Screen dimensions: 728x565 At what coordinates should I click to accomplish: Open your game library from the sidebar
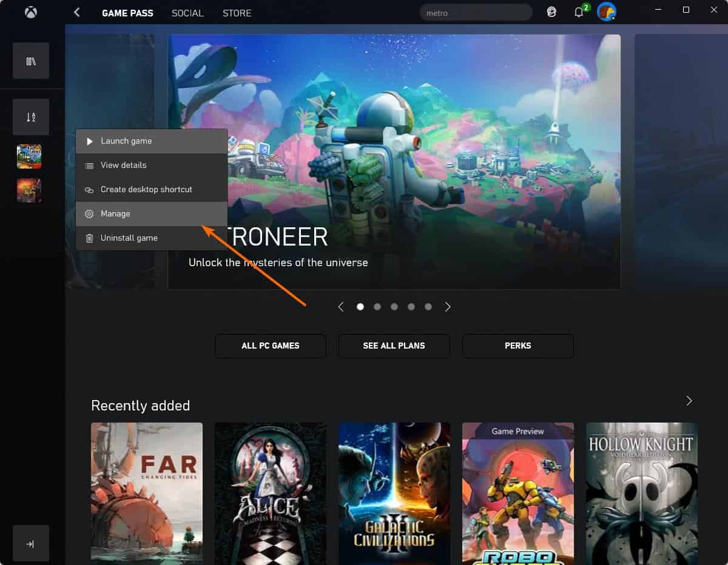[30, 61]
